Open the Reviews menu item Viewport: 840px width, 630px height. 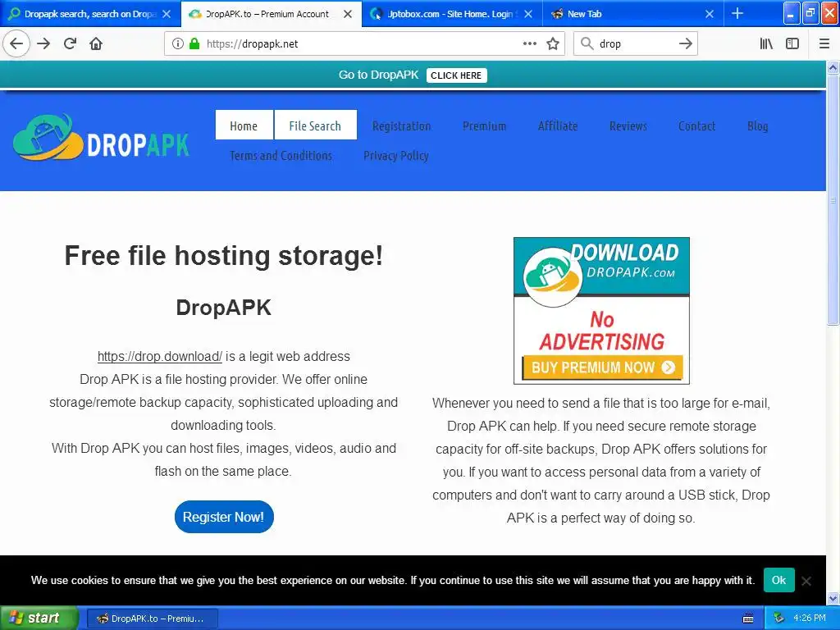pos(628,126)
